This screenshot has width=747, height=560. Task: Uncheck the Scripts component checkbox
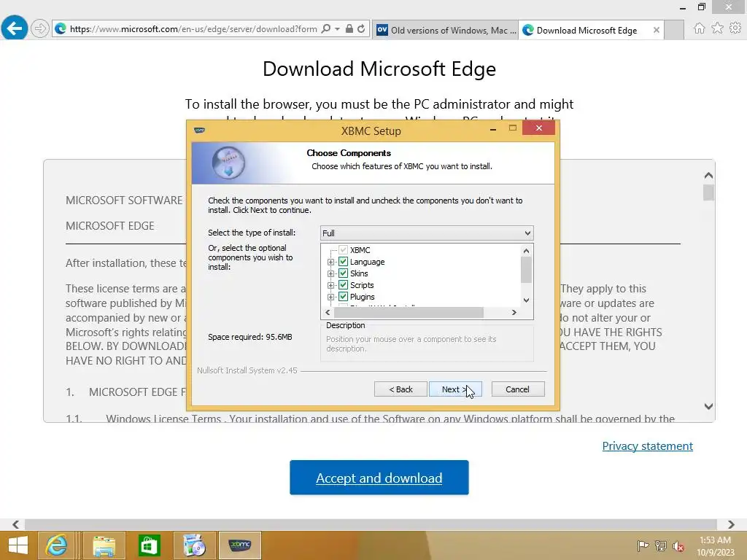tap(343, 285)
